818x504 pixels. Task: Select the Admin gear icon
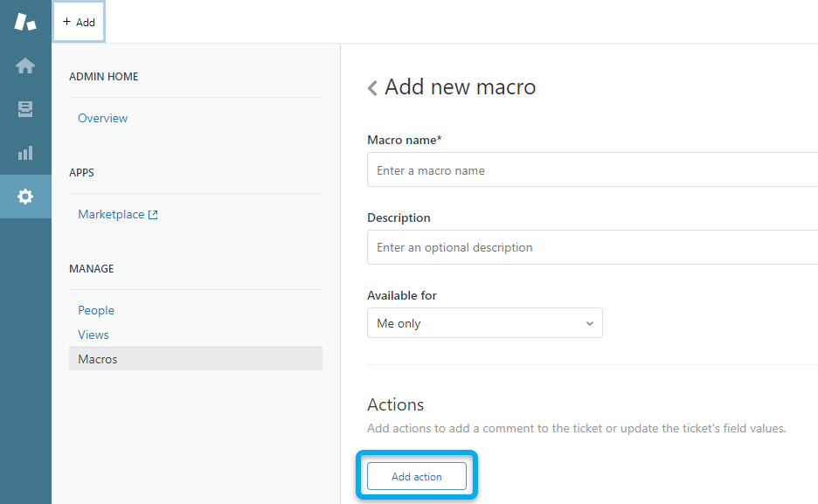(25, 197)
